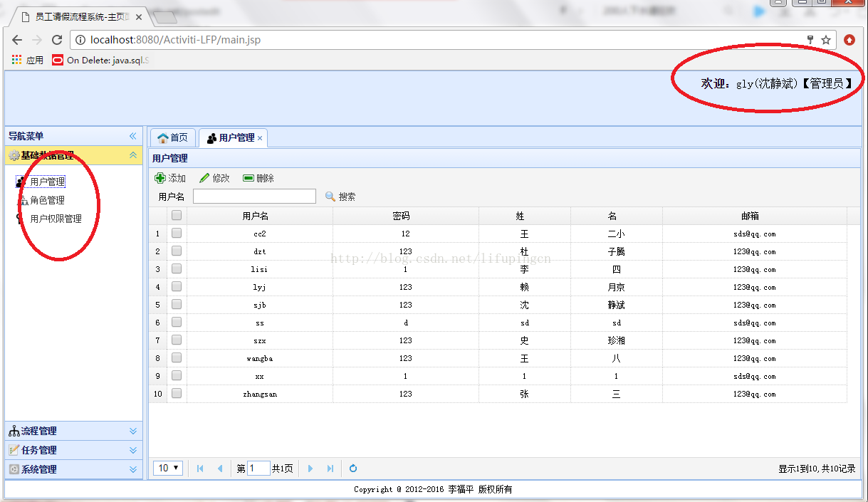
Task: Expand the 系统管理 accordion arrow
Action: [x=132, y=469]
